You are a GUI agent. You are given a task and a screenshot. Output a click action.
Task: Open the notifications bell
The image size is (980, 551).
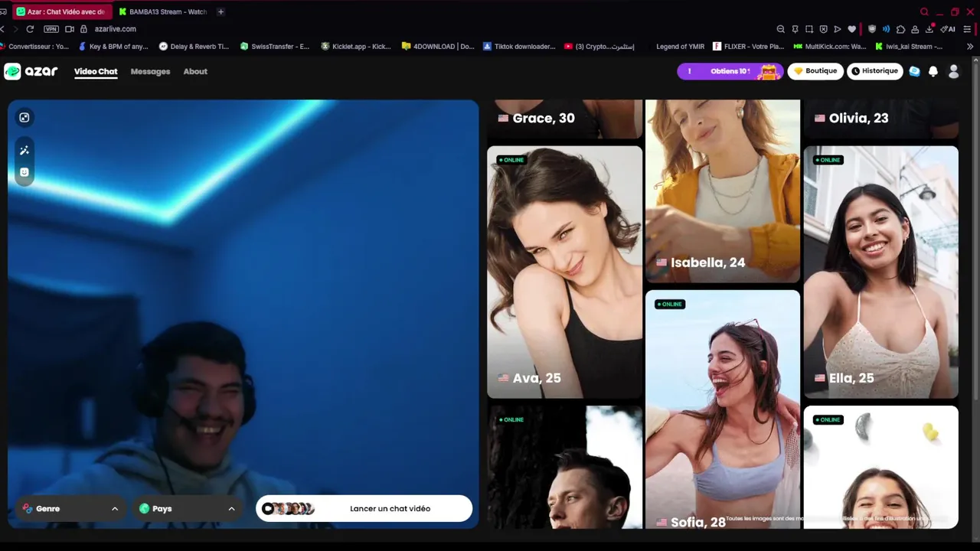pos(933,71)
